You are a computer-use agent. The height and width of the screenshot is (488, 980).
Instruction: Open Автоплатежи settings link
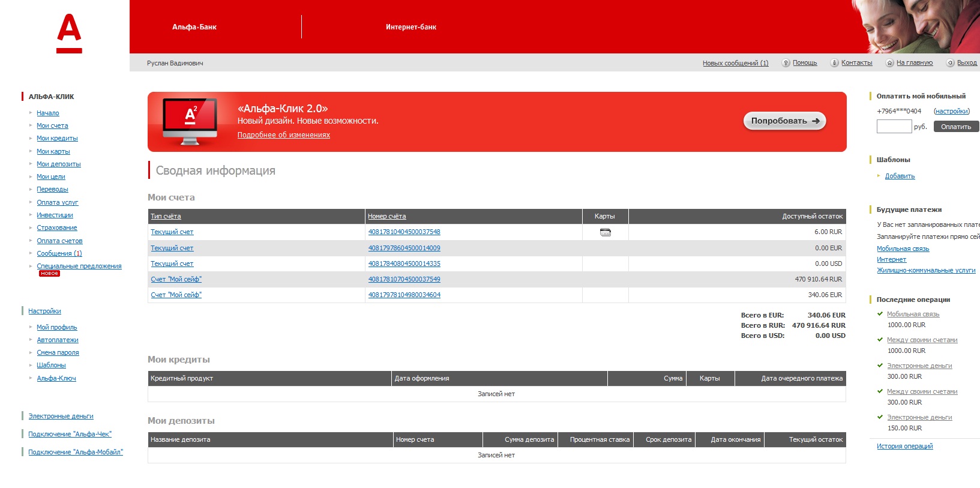[58, 340]
